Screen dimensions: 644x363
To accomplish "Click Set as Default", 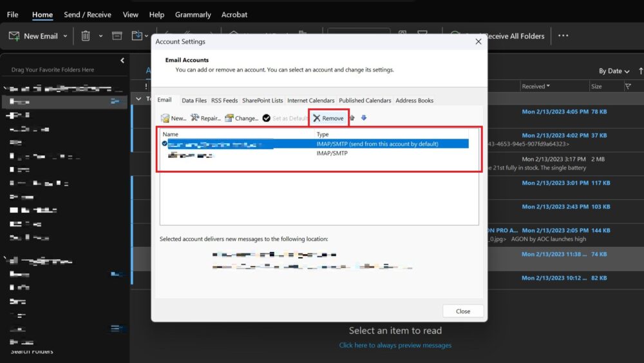I will pyautogui.click(x=285, y=119).
